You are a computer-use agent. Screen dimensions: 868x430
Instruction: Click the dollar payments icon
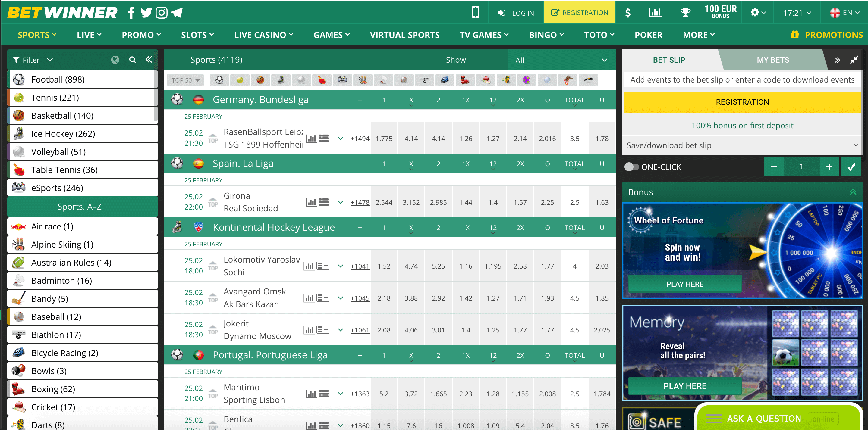click(627, 13)
